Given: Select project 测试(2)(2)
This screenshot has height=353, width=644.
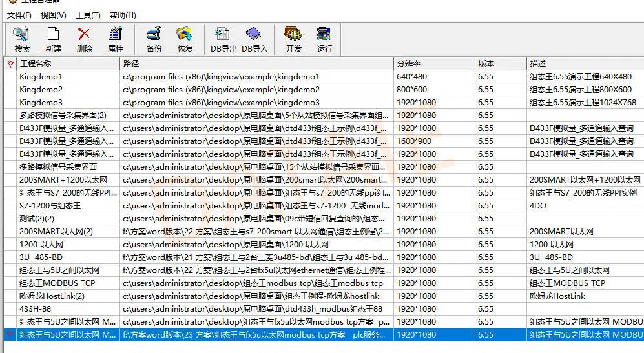Looking at the screenshot, I should [37, 219].
